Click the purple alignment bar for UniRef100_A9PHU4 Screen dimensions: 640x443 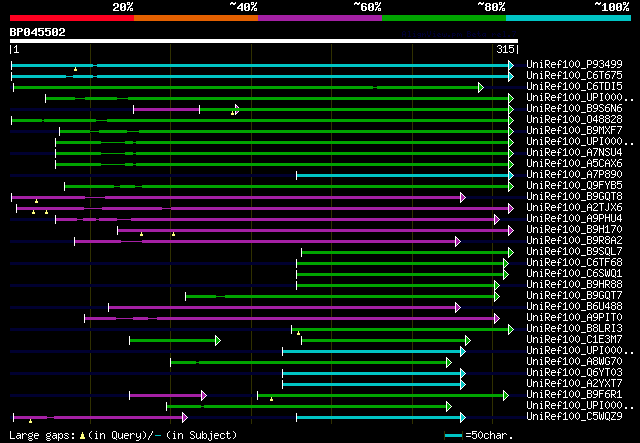point(276,220)
